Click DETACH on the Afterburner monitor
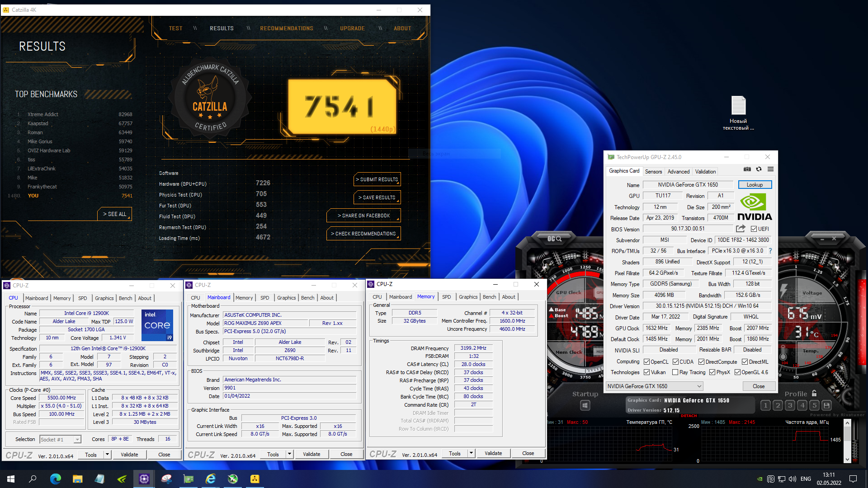868x488 pixels. pos(689,416)
